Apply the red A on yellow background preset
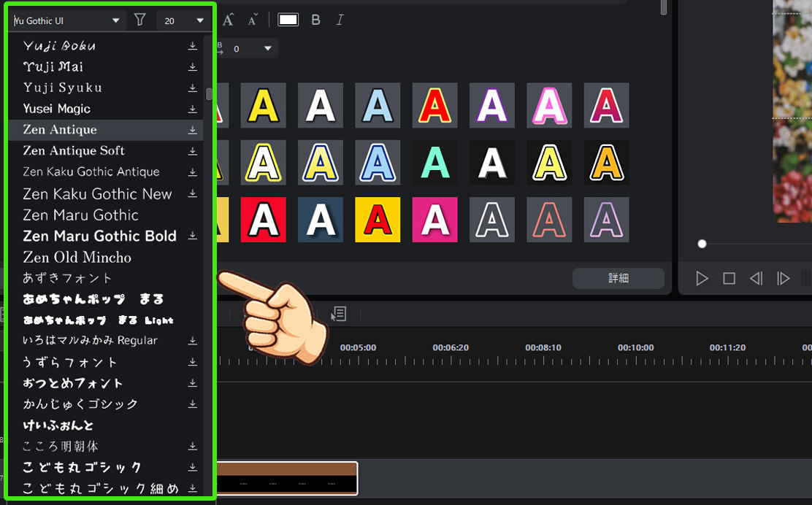Screen dimensions: 812x505 tap(378, 220)
